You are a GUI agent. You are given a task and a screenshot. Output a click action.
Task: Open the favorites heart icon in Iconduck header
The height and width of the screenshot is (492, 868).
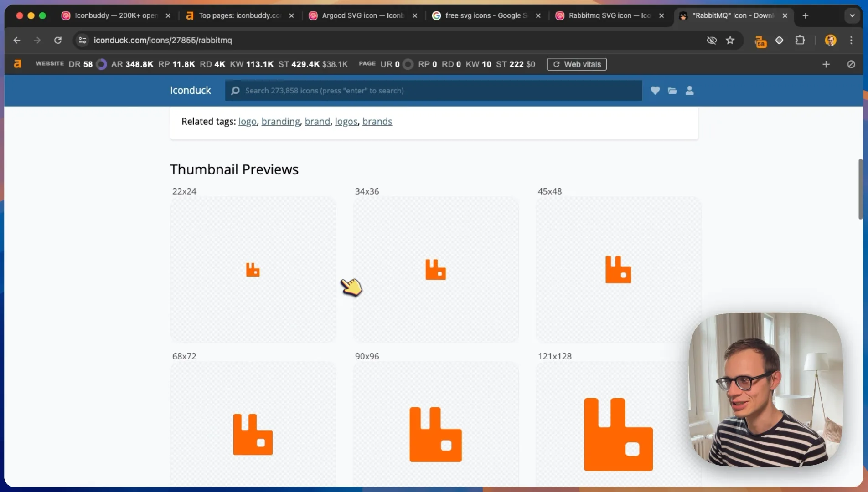pyautogui.click(x=655, y=91)
